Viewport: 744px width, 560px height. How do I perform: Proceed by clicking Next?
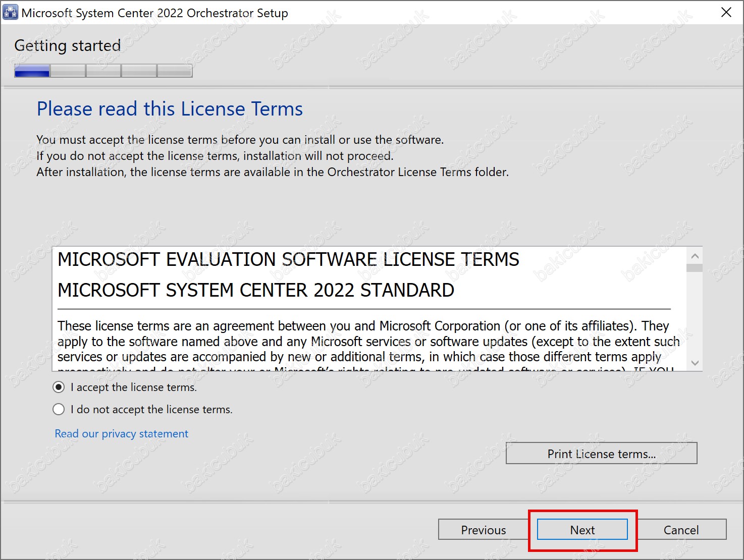(582, 530)
